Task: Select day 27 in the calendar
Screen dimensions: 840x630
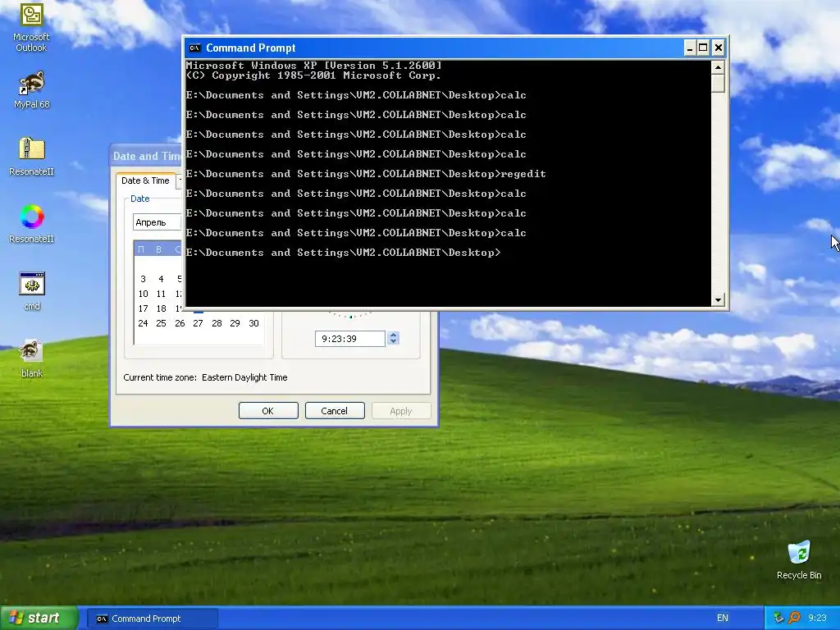Action: tap(198, 323)
